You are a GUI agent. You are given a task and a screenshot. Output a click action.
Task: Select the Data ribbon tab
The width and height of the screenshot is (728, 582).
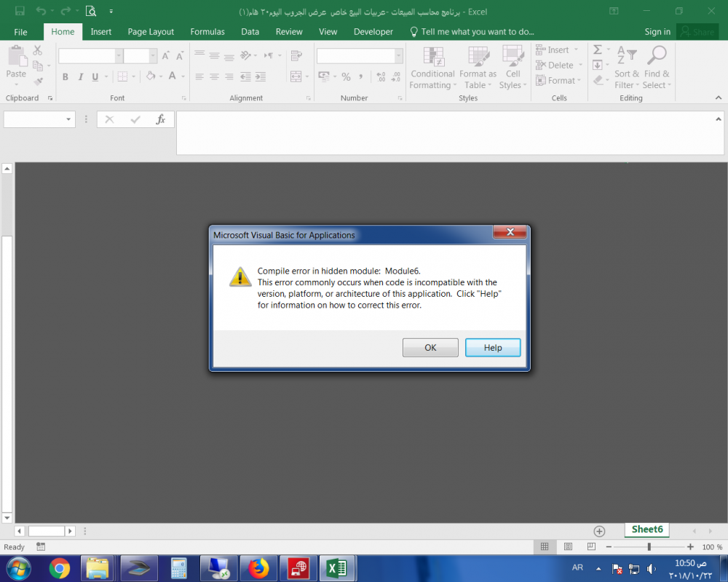(x=250, y=32)
